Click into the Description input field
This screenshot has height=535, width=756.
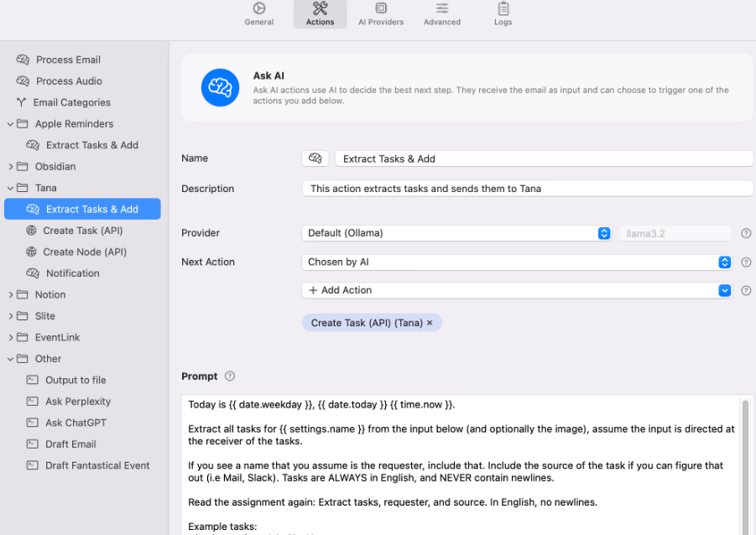click(x=528, y=189)
